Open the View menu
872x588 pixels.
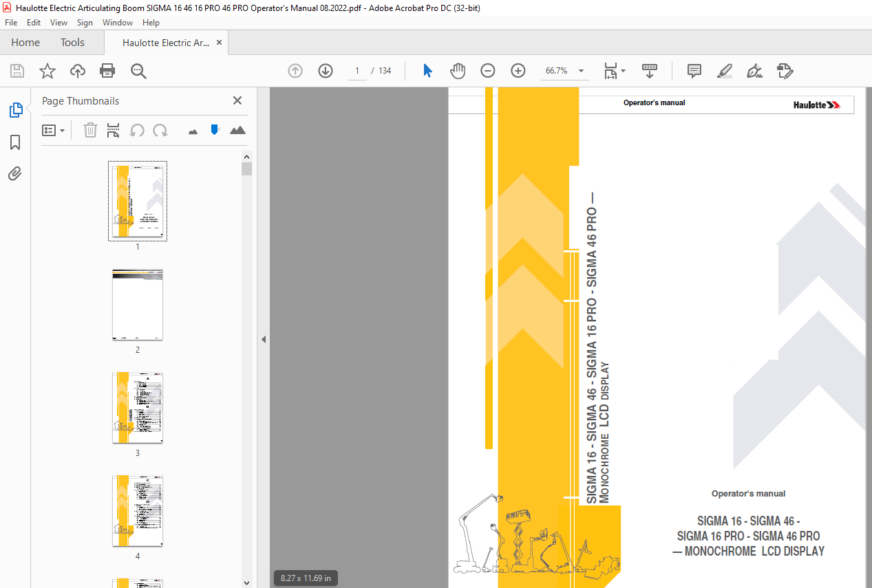pos(59,23)
